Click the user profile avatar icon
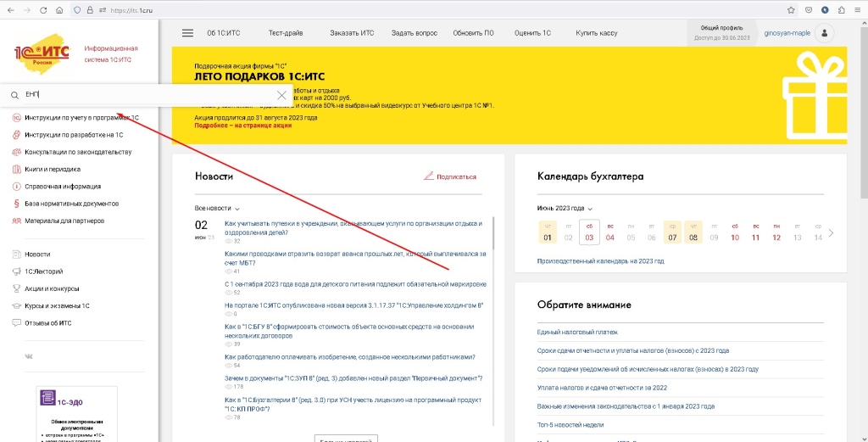This screenshot has height=442, width=868. tap(826, 33)
